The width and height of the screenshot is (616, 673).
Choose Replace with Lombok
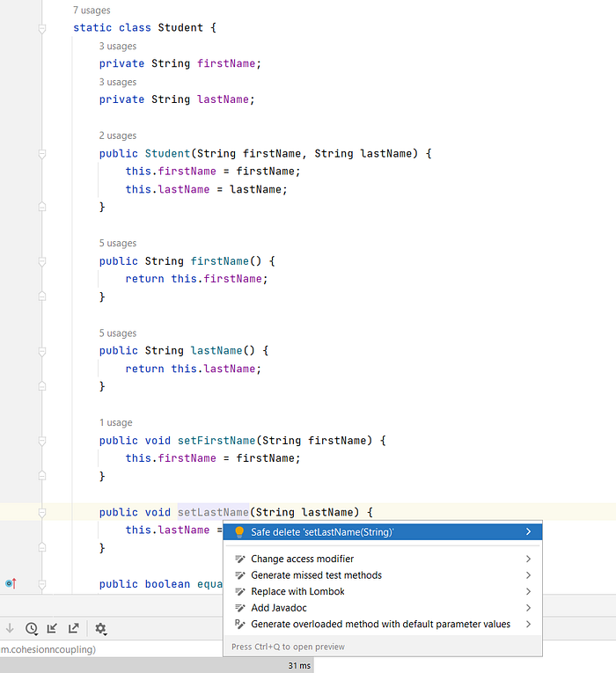383,591
